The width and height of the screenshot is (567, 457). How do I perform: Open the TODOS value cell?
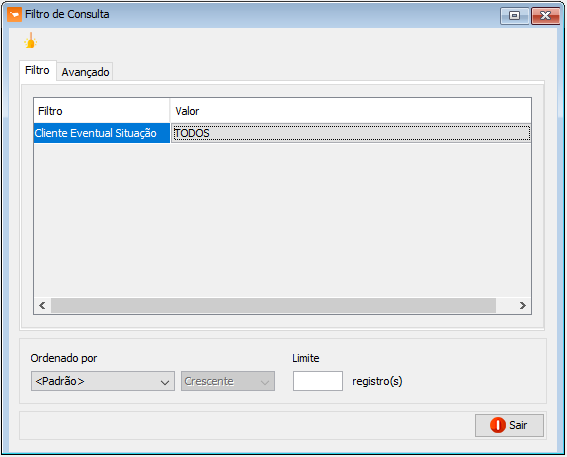350,133
